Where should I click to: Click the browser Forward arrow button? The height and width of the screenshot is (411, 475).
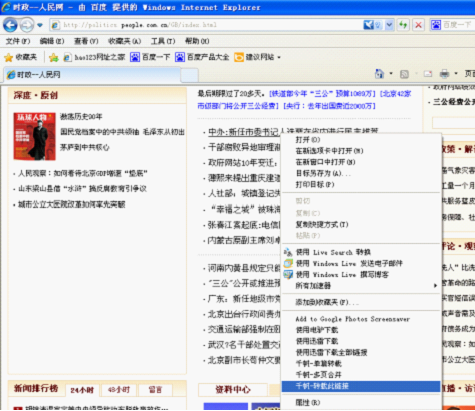pos(27,25)
